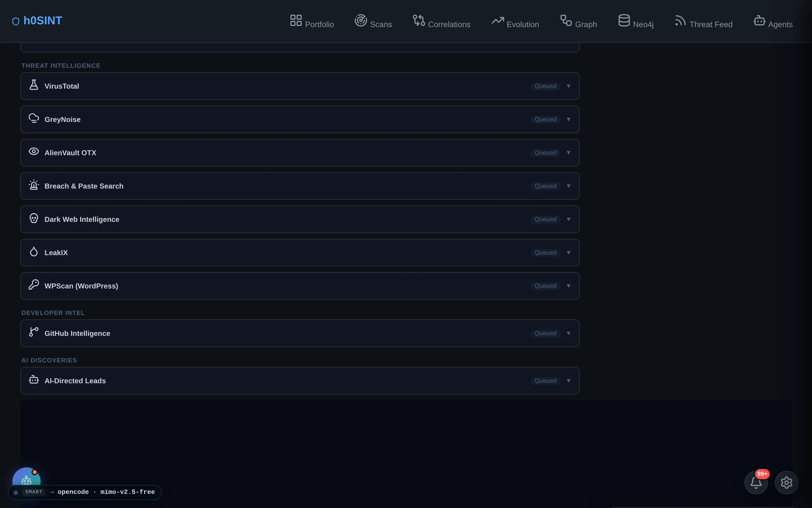Click the h0SINT brand name link
812x508 pixels.
[43, 21]
